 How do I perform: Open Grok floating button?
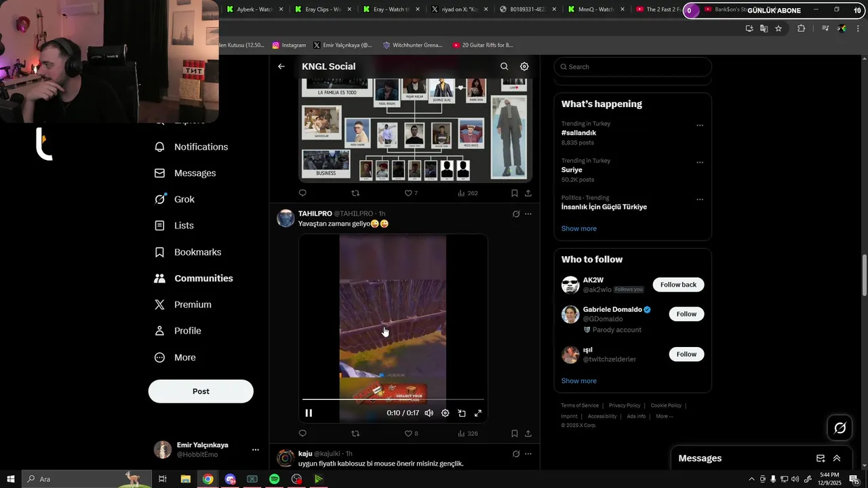840,428
